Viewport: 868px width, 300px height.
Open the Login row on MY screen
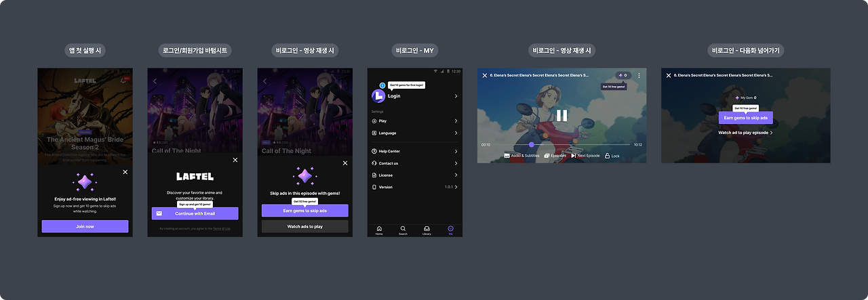click(414, 96)
